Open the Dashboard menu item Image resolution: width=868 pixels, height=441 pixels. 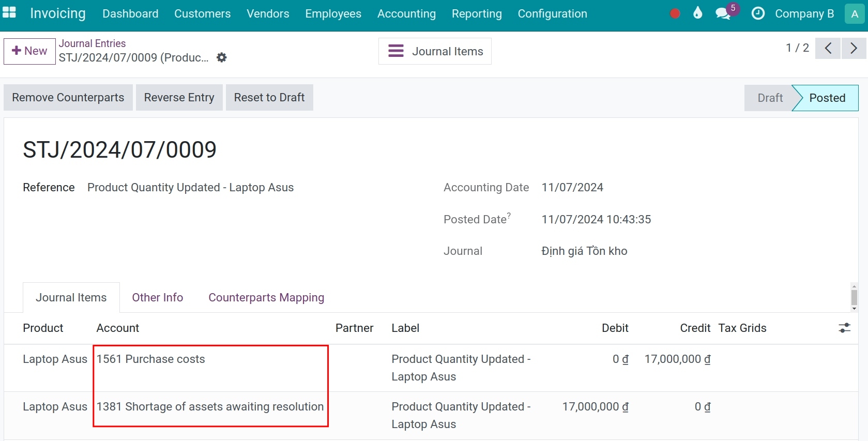(x=130, y=13)
